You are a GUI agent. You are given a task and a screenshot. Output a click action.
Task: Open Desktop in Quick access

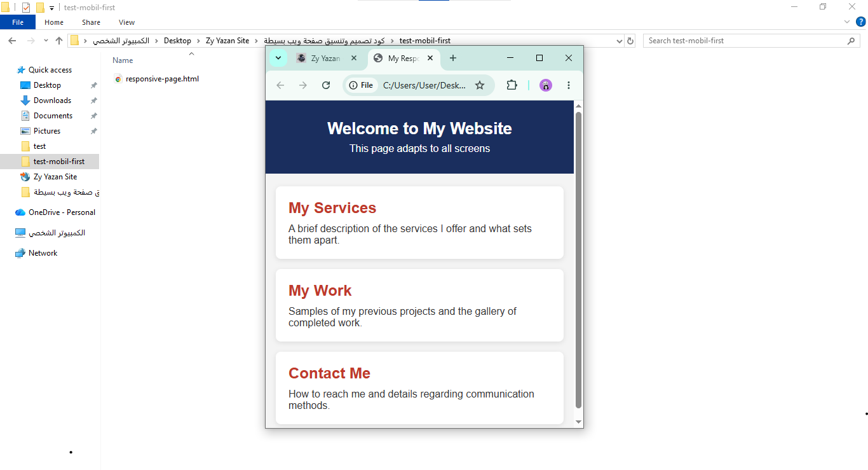pos(47,85)
